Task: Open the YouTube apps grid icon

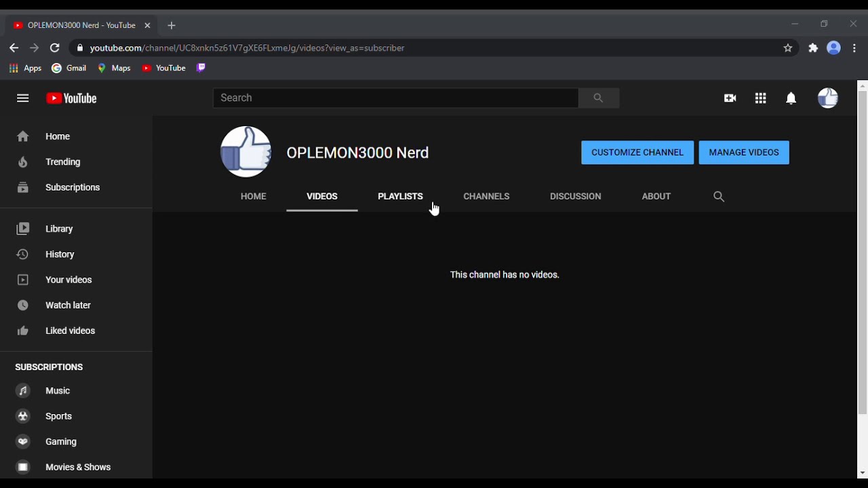Action: point(760,98)
